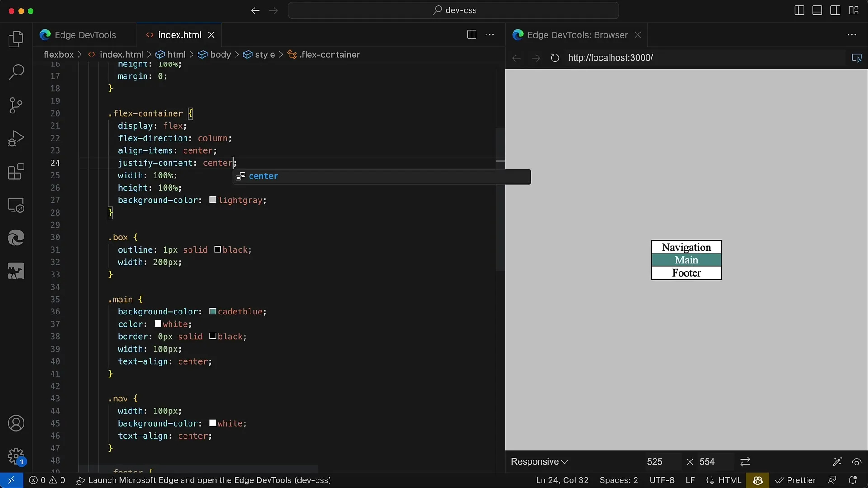Click the Prettier status bar icon

coord(797,480)
